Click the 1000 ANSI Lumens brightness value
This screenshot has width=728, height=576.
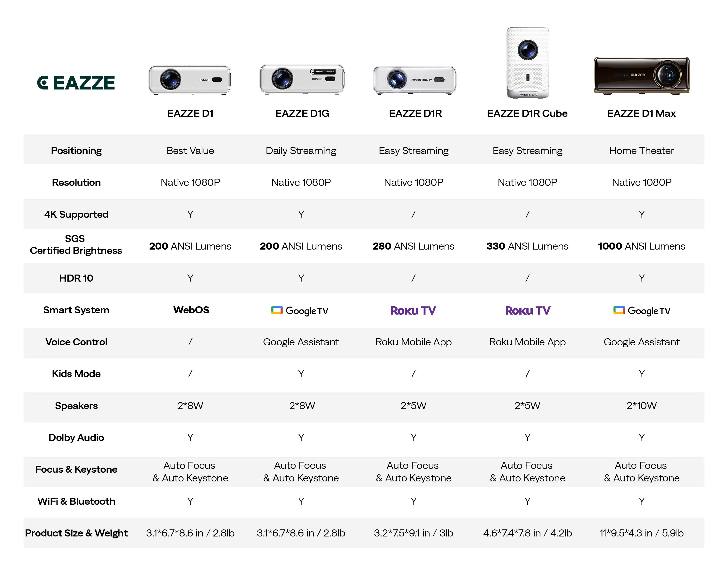click(641, 246)
